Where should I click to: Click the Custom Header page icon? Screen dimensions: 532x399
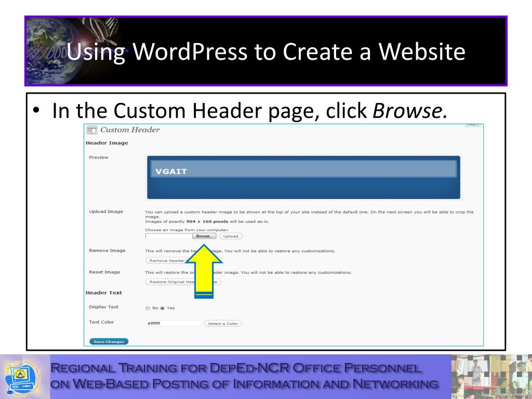pyautogui.click(x=92, y=130)
